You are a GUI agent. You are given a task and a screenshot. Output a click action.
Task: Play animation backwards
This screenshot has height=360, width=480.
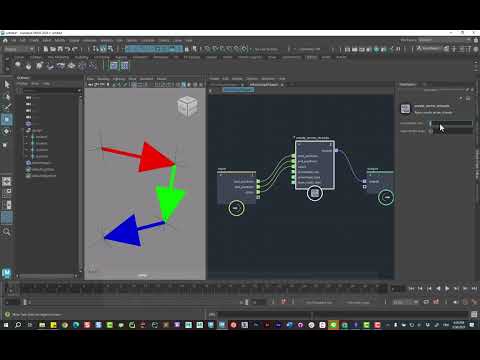coord(438,289)
